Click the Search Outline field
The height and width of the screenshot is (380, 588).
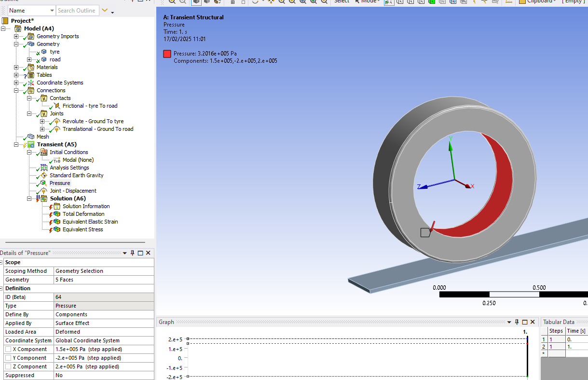click(x=77, y=11)
